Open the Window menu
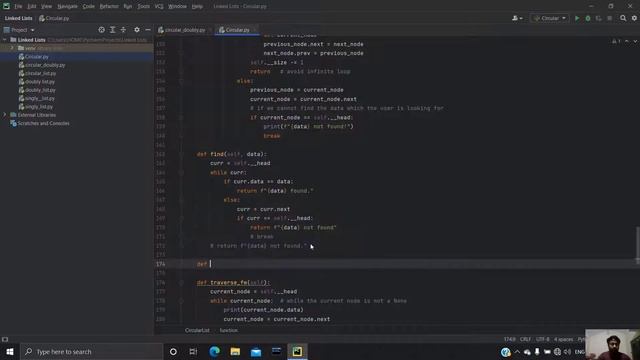 177,6
